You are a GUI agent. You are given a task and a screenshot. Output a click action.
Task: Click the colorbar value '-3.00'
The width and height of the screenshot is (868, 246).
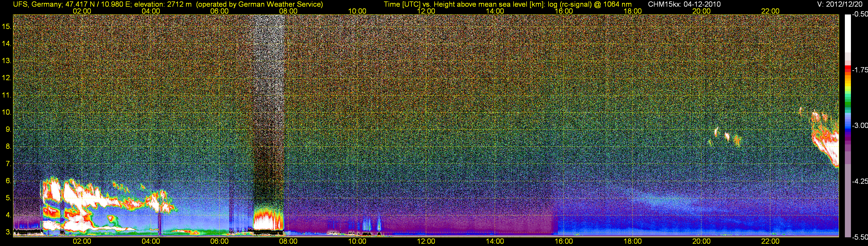(x=860, y=125)
